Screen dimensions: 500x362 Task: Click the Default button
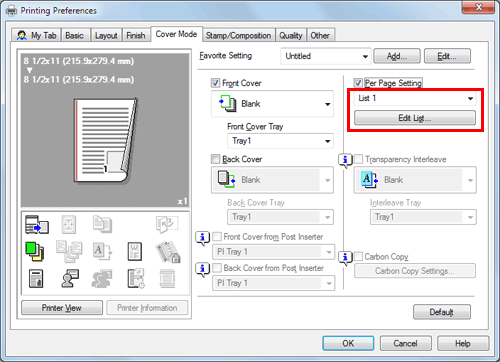442,312
